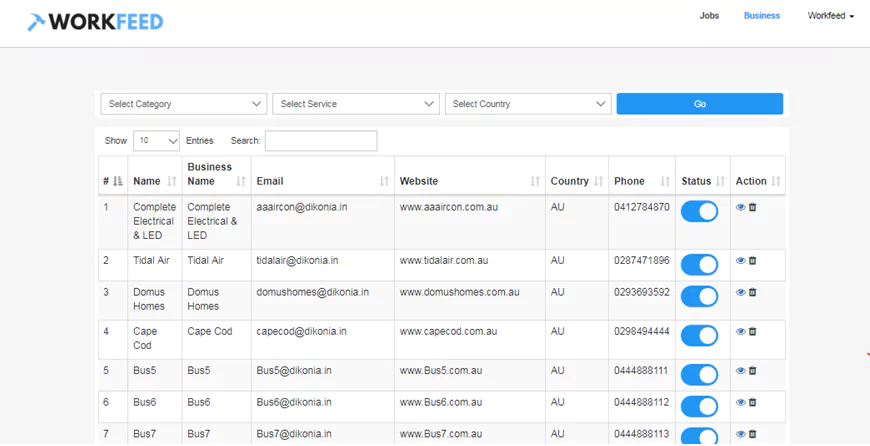The image size is (870, 446).
Task: Toggle Bus7 status switch
Action: pyautogui.click(x=699, y=436)
